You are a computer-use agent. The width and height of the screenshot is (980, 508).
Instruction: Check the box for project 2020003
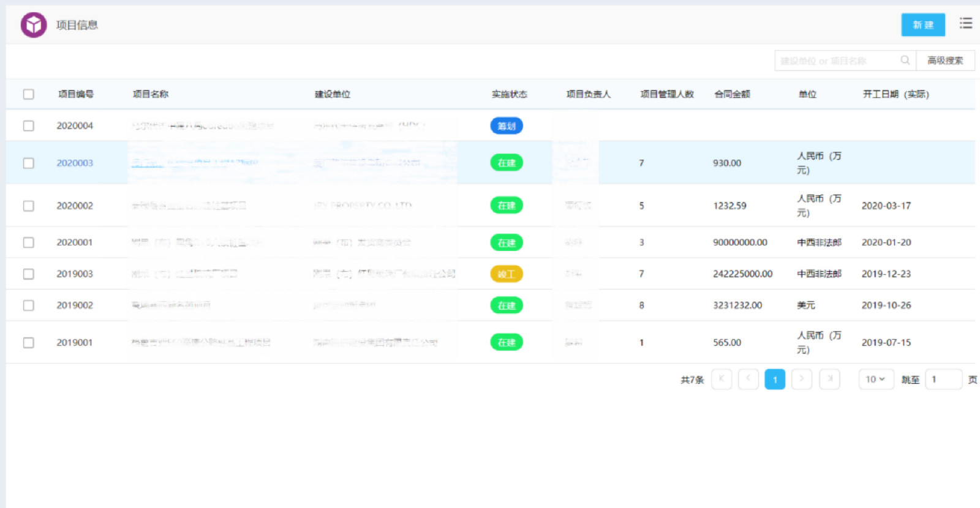29,163
